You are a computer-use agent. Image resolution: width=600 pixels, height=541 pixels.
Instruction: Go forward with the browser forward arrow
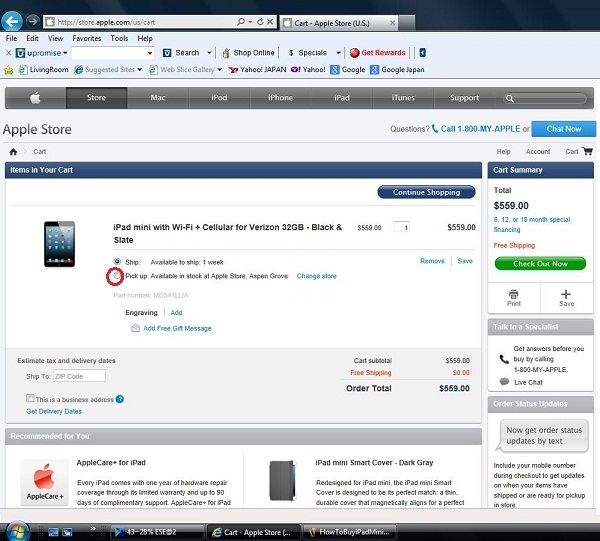tap(33, 21)
